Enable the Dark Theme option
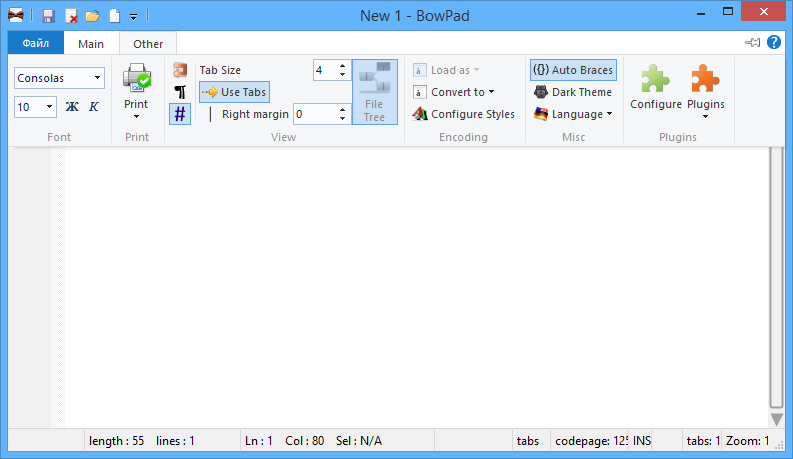Viewport: 793px width, 459px height. 573,92
